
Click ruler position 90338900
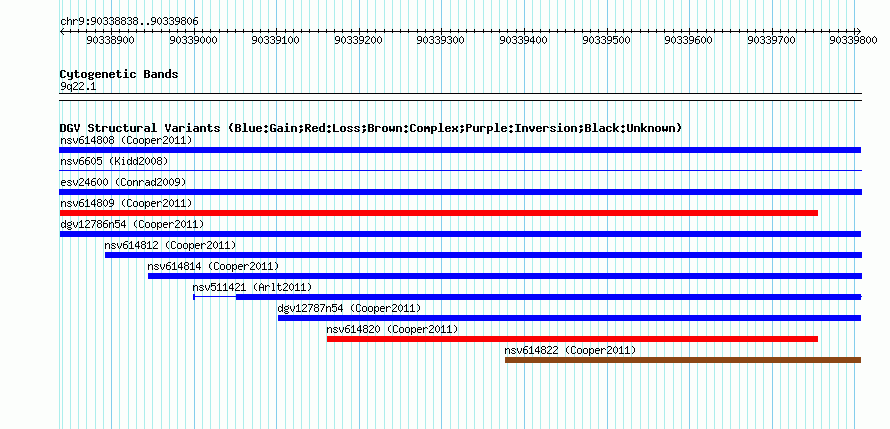coord(111,40)
